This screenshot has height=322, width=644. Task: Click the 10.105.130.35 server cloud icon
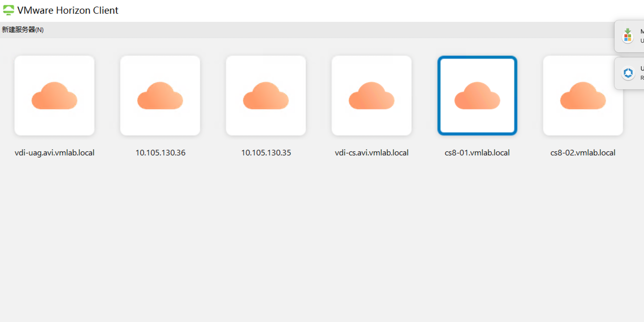pyautogui.click(x=266, y=95)
